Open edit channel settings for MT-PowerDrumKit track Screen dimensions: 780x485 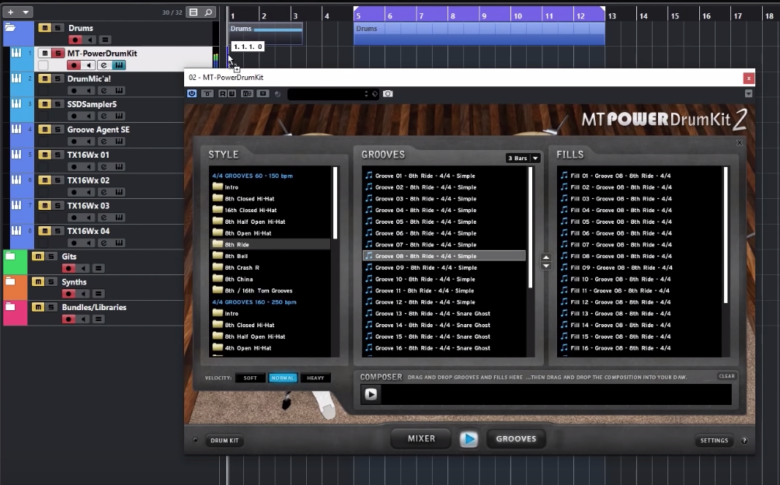click(x=103, y=65)
